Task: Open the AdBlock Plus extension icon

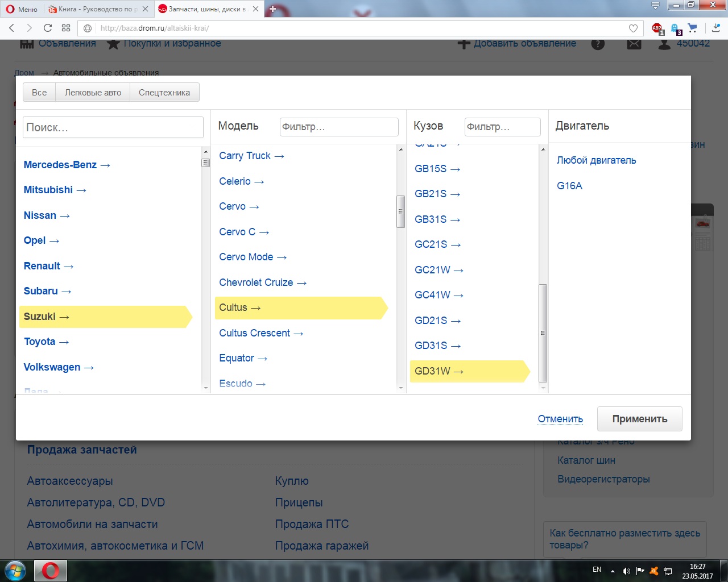Action: click(x=657, y=28)
